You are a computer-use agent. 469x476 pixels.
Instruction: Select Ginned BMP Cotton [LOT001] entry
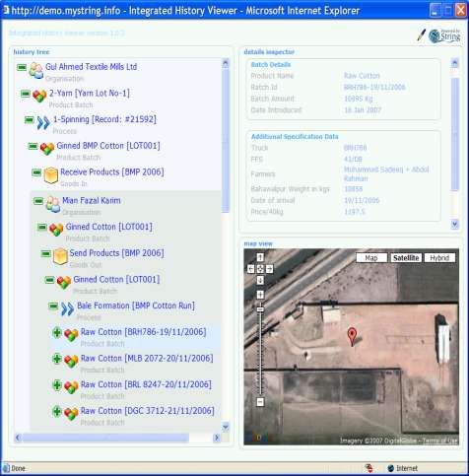(x=108, y=146)
